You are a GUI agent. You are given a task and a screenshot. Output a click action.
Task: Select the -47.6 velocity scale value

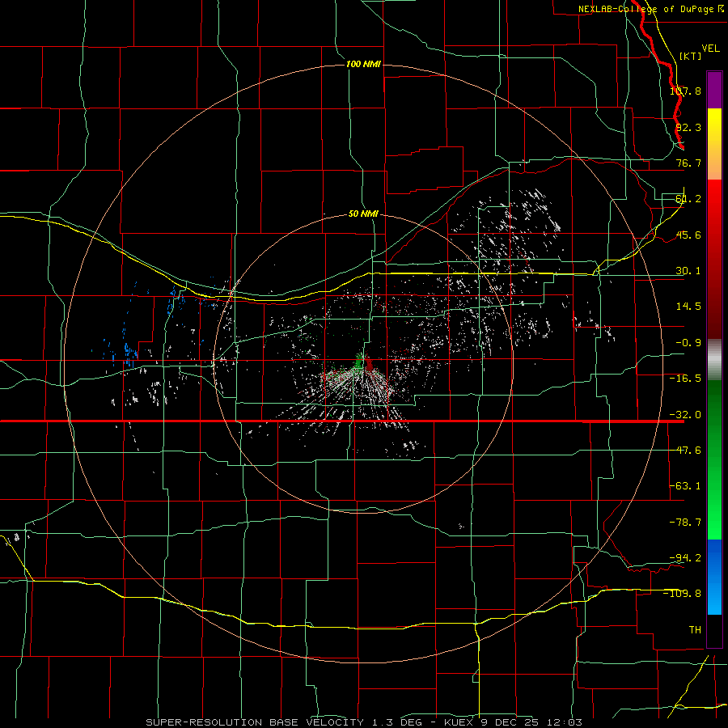pos(685,451)
